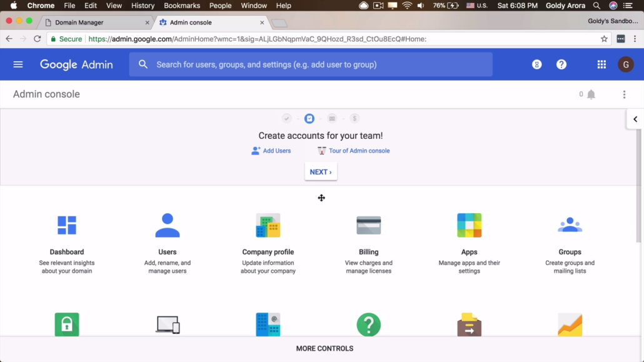Expand MORE CONTROLS bar

[325, 348]
